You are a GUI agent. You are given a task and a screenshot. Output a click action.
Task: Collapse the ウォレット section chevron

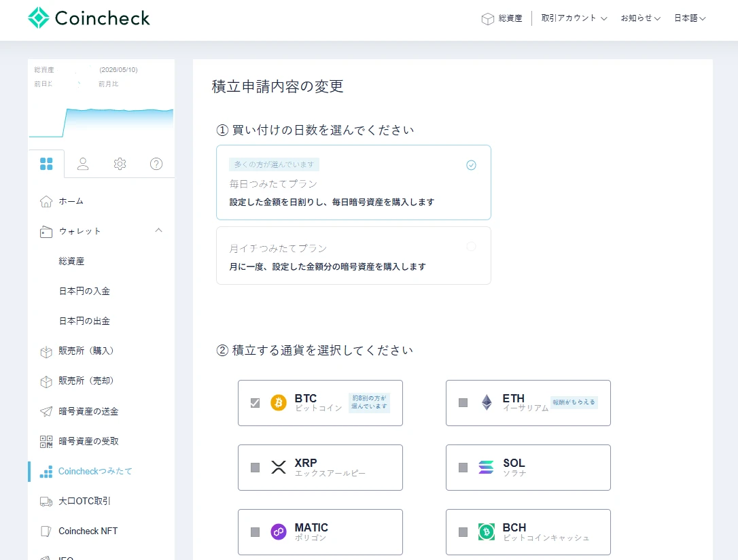click(158, 230)
